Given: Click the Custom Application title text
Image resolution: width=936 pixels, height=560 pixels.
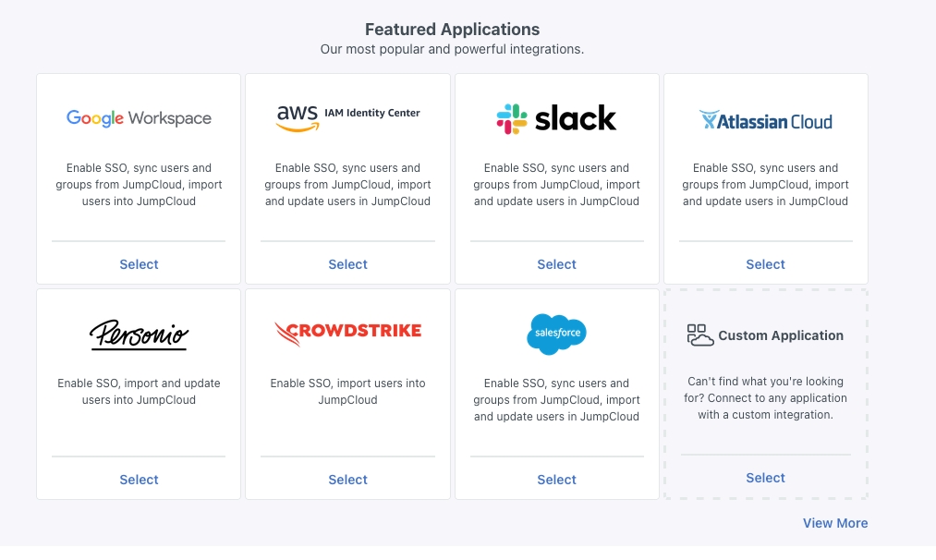Looking at the screenshot, I should (780, 335).
